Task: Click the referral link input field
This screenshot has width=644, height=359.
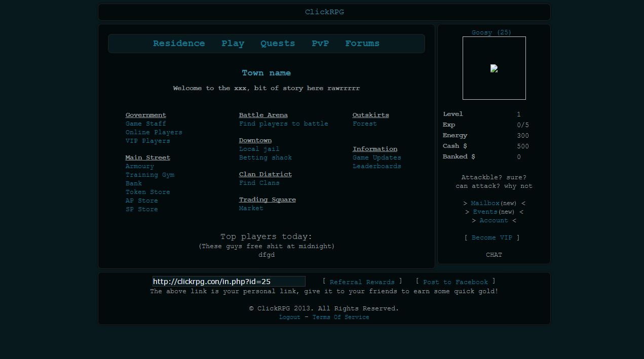Action: click(229, 282)
